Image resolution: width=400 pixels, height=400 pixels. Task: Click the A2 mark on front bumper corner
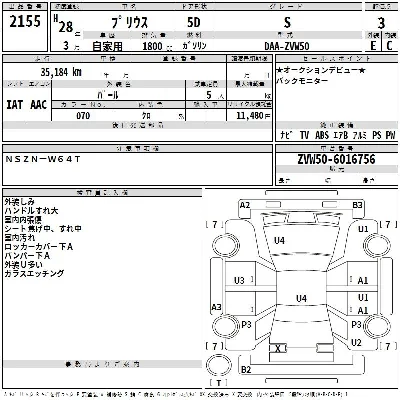pos(245,205)
